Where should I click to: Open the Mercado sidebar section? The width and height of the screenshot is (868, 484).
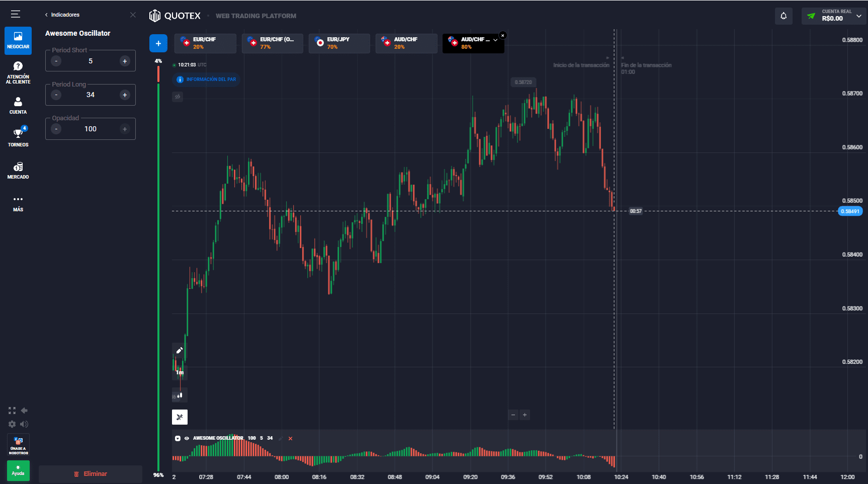18,170
